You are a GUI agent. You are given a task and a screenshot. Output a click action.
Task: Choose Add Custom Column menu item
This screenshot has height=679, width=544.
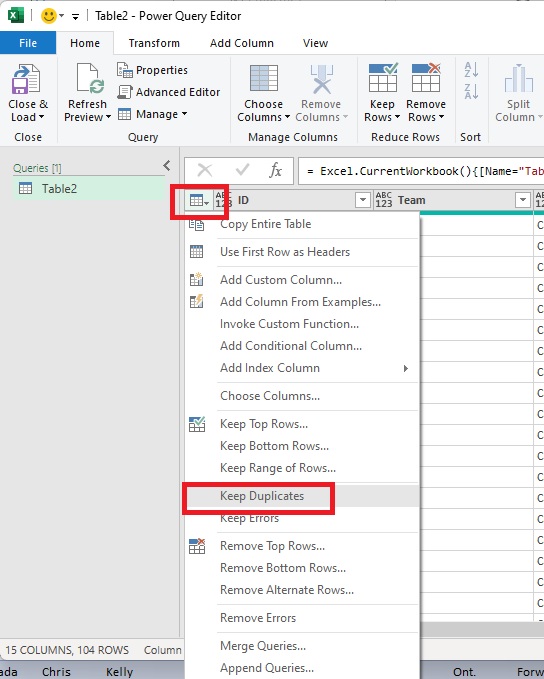click(x=302, y=280)
